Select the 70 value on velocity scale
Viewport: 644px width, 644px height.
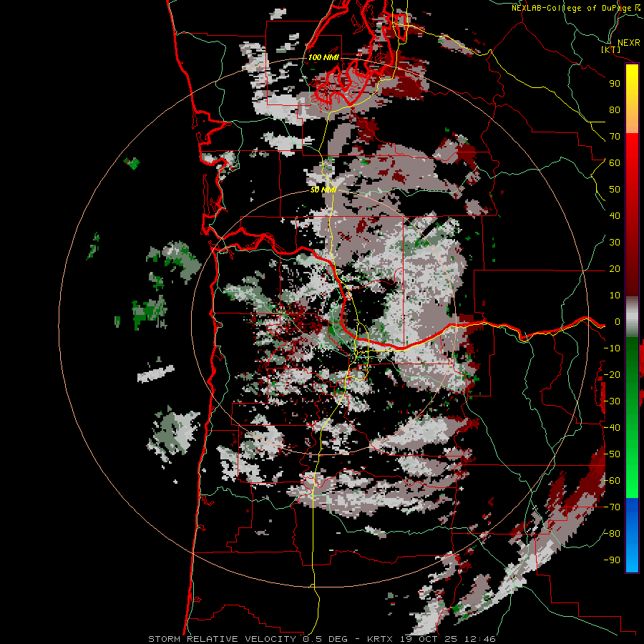tap(615, 137)
